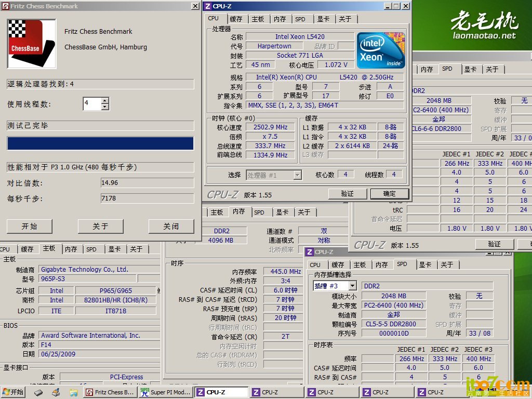
Task: Click the Intel Xeon inside logo
Action: 381,50
